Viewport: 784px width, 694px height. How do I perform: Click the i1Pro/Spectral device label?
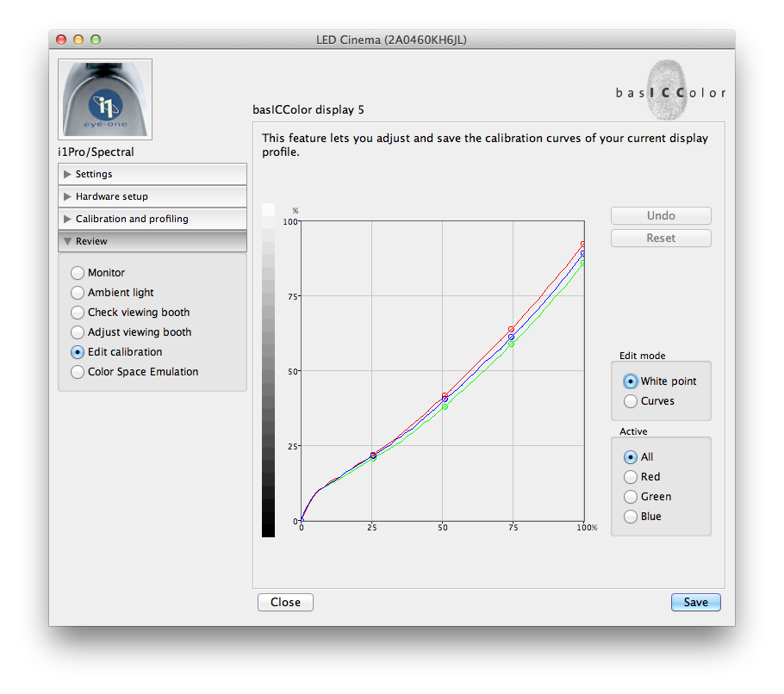96,152
